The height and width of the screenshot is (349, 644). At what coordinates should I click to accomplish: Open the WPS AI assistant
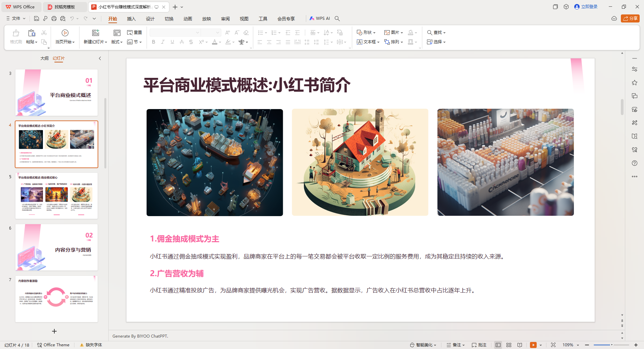pyautogui.click(x=320, y=18)
